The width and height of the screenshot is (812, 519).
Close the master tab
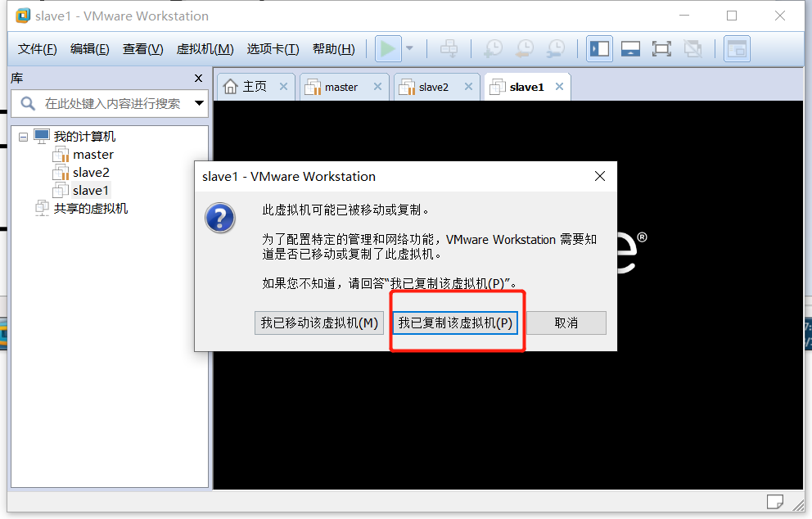[x=377, y=87]
